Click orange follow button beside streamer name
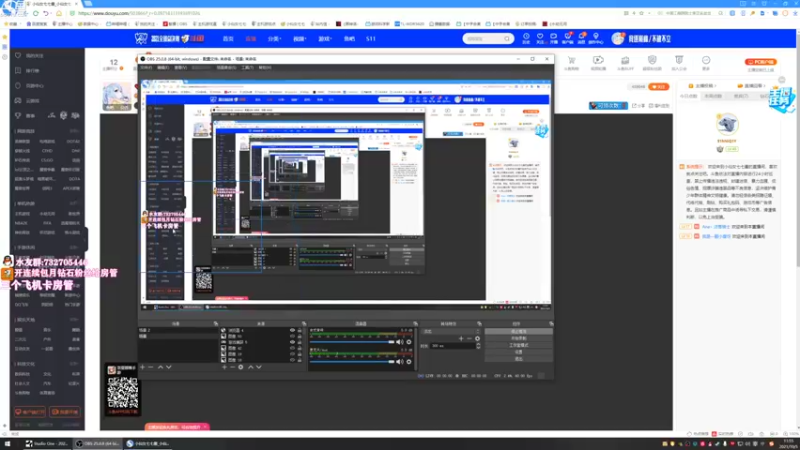 [x=659, y=87]
